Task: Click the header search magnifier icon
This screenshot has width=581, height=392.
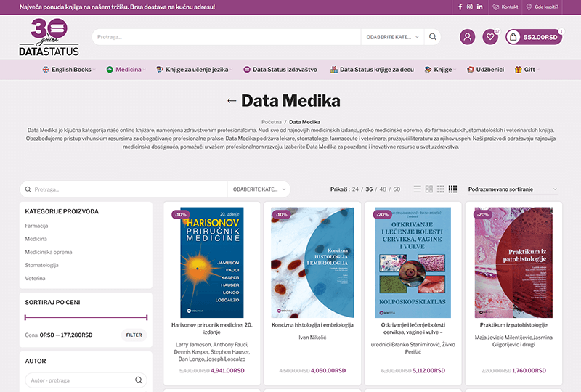Action: 432,37
